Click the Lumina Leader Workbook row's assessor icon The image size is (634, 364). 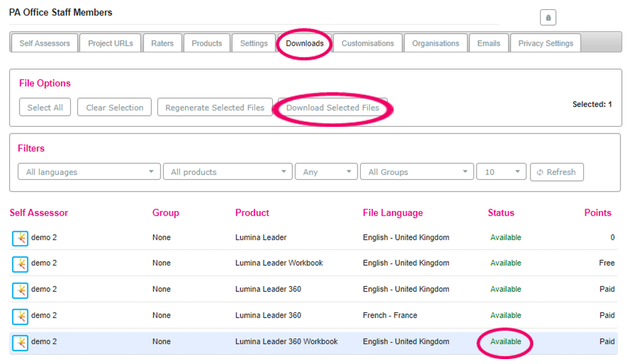[20, 264]
